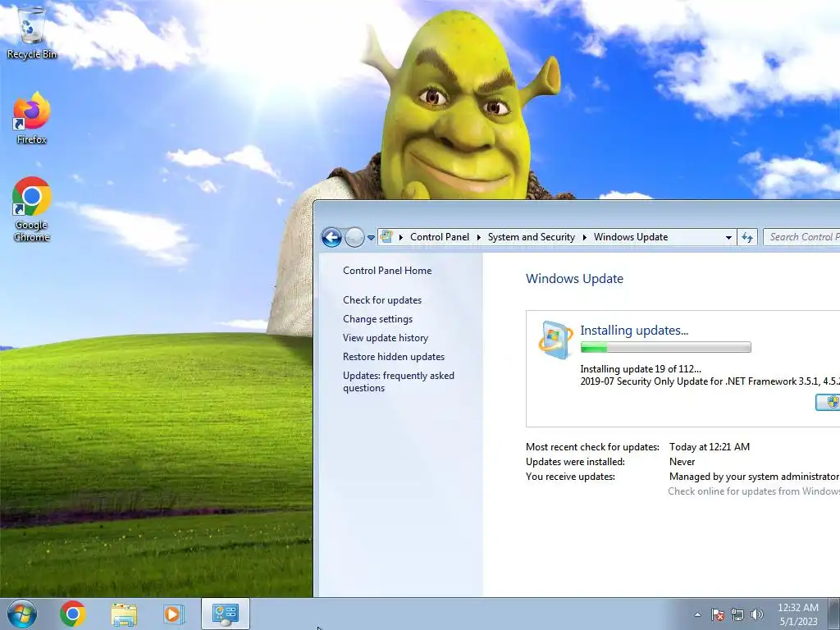The height and width of the screenshot is (630, 840).
Task: Select Control Panel taskbar button
Action: 225,614
